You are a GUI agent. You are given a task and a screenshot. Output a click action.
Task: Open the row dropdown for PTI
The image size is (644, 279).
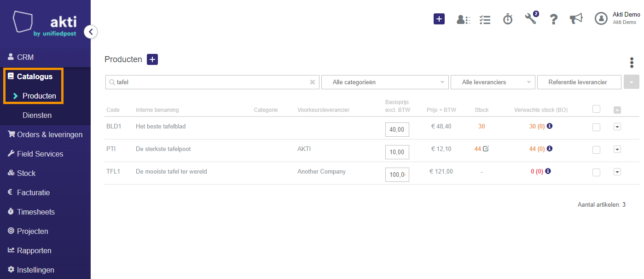617,149
